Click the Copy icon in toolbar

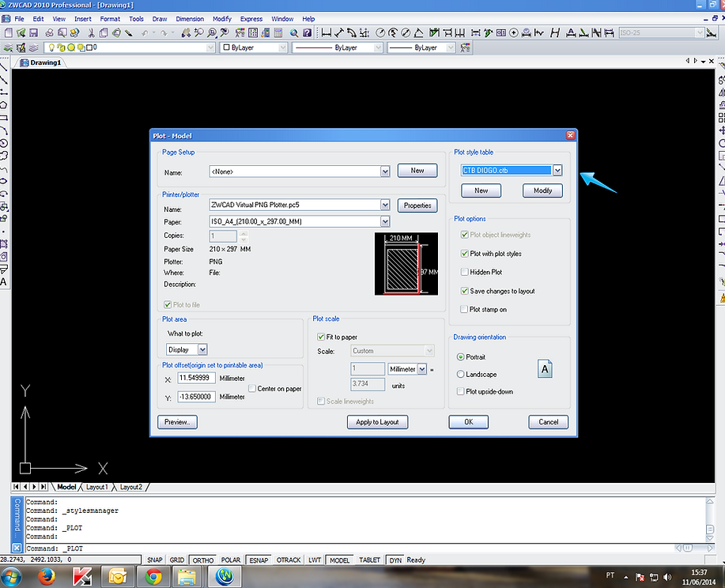104,33
